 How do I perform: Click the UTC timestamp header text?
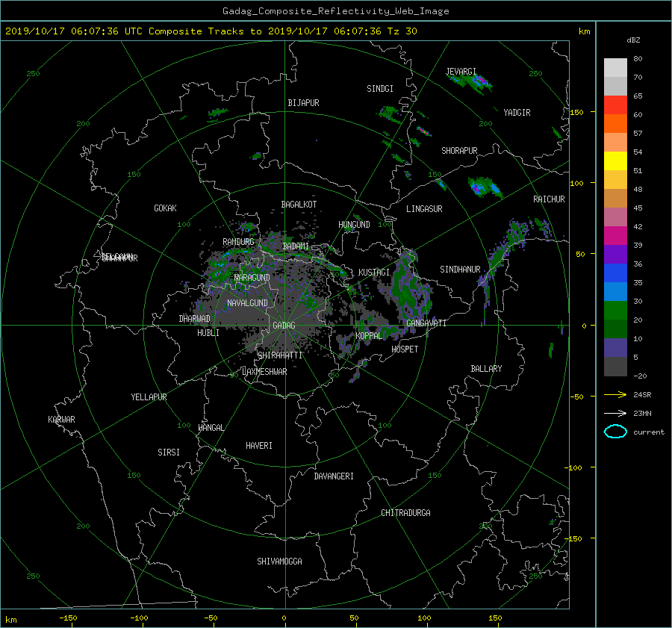(211, 31)
